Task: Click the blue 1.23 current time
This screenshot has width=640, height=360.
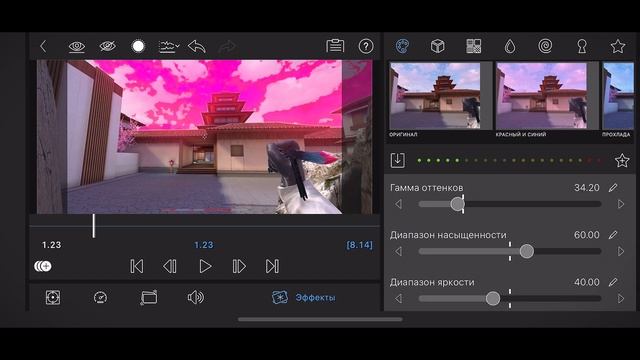Action: 203,245
